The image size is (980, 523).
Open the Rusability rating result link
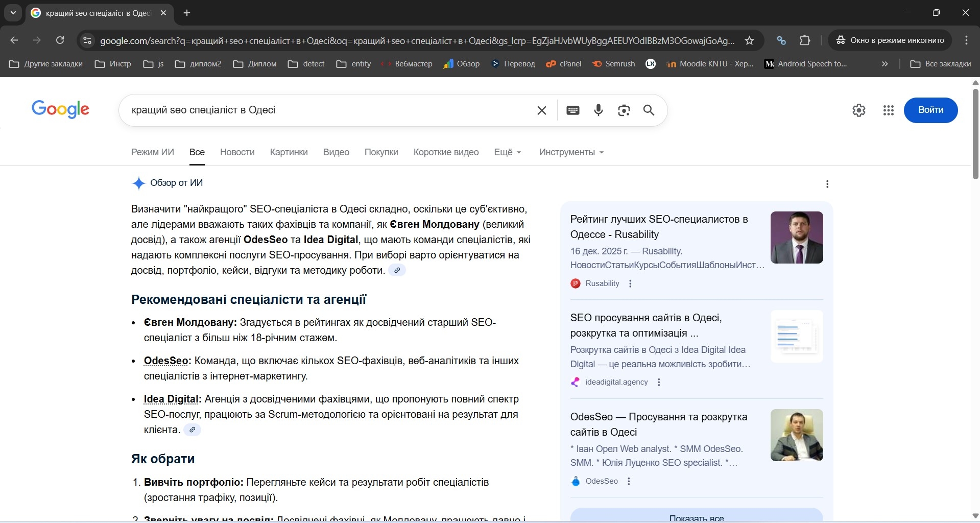659,227
